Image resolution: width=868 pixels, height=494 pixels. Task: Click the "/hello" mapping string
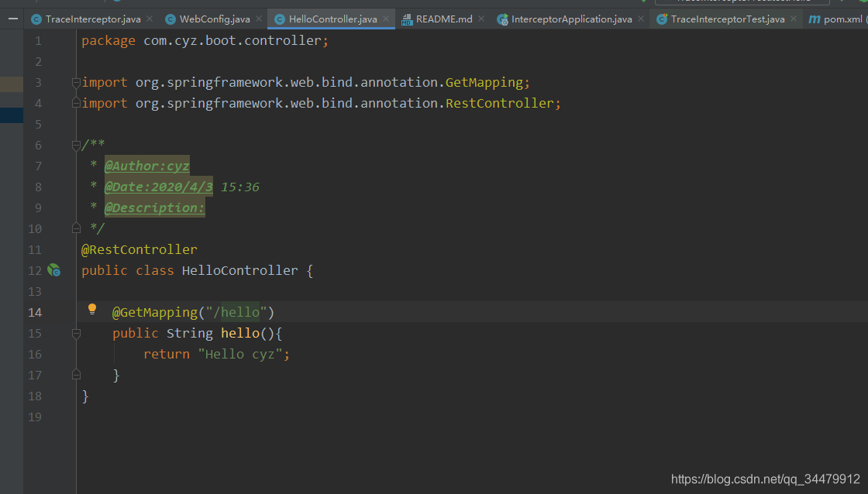pyautogui.click(x=236, y=313)
